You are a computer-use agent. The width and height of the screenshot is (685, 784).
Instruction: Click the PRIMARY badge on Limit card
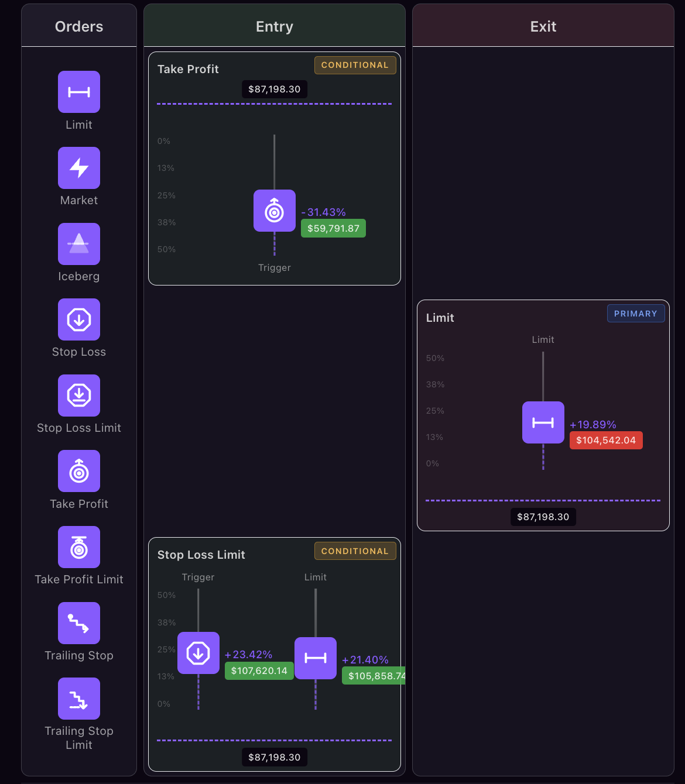pos(635,314)
